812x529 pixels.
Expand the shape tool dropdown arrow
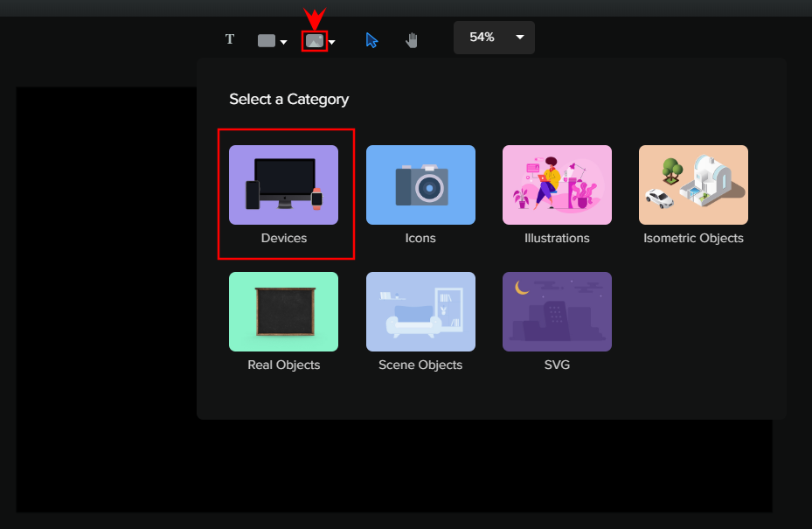pos(283,42)
